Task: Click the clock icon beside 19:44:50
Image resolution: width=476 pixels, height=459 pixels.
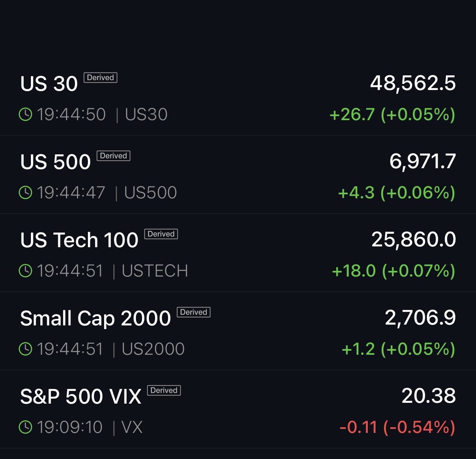Action: (26, 114)
